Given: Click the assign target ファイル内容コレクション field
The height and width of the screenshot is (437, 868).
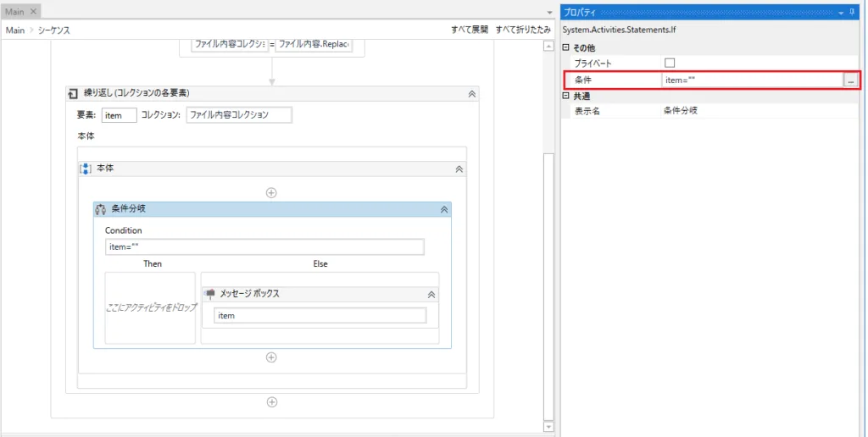Looking at the screenshot, I should [230, 44].
